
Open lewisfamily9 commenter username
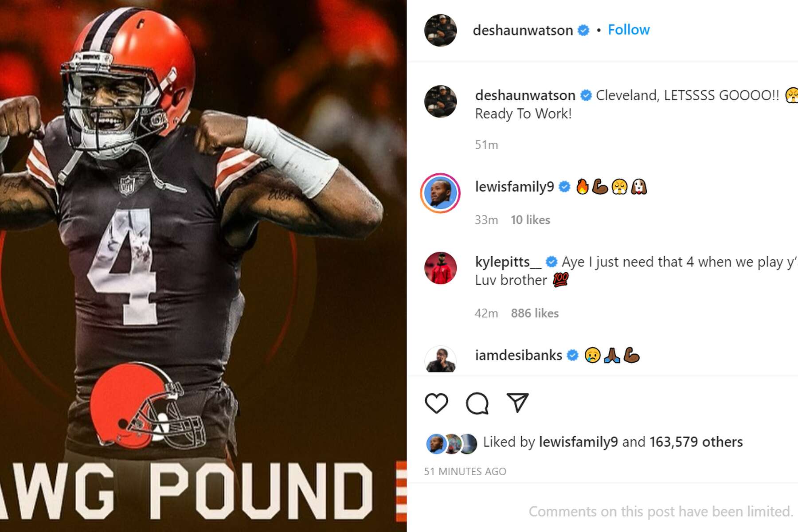tap(514, 187)
